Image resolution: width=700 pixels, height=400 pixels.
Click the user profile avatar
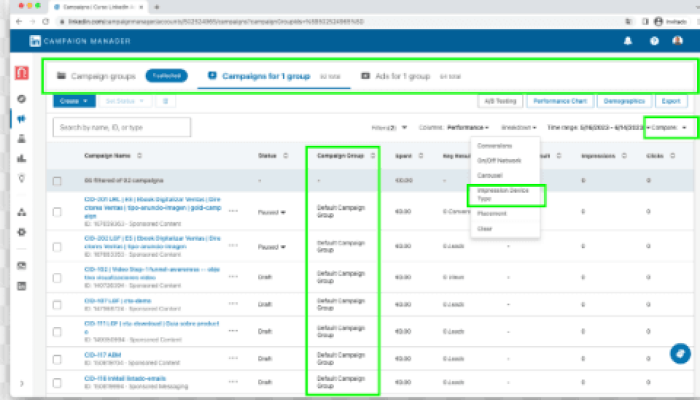click(x=679, y=42)
